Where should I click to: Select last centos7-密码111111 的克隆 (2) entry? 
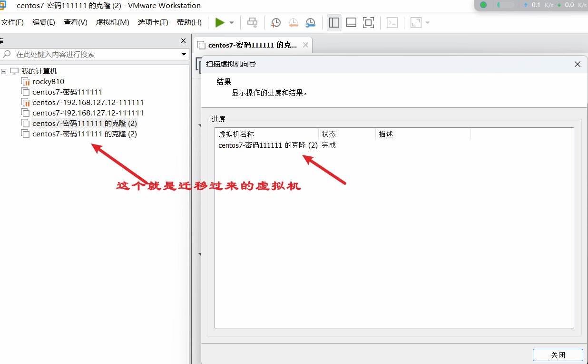[85, 134]
